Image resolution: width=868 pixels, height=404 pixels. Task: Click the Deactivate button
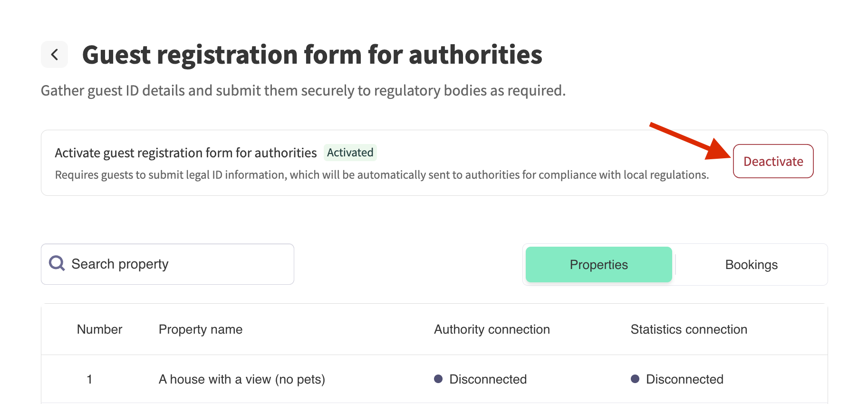pos(773,162)
